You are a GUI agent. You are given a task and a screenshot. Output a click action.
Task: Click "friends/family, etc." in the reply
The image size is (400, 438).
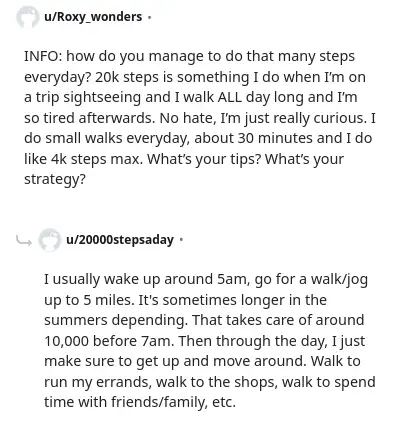click(x=173, y=402)
